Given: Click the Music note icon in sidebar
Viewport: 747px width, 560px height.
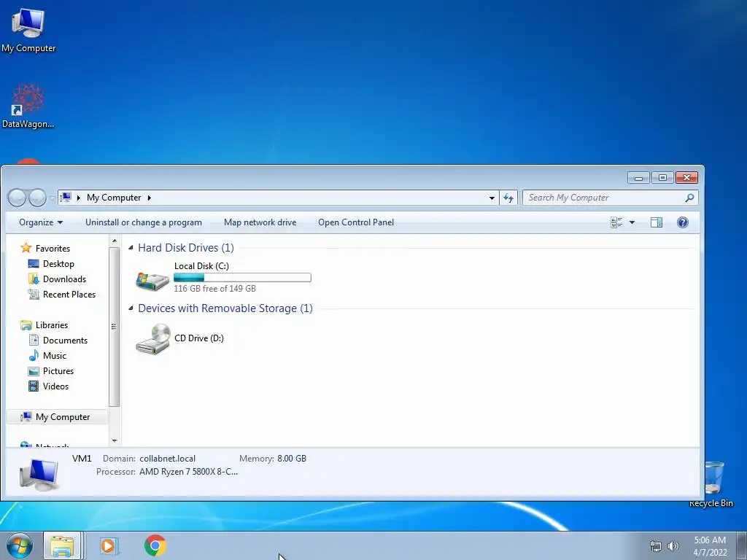Looking at the screenshot, I should (x=34, y=356).
